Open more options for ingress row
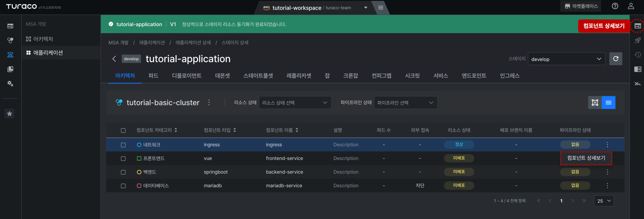 607,145
